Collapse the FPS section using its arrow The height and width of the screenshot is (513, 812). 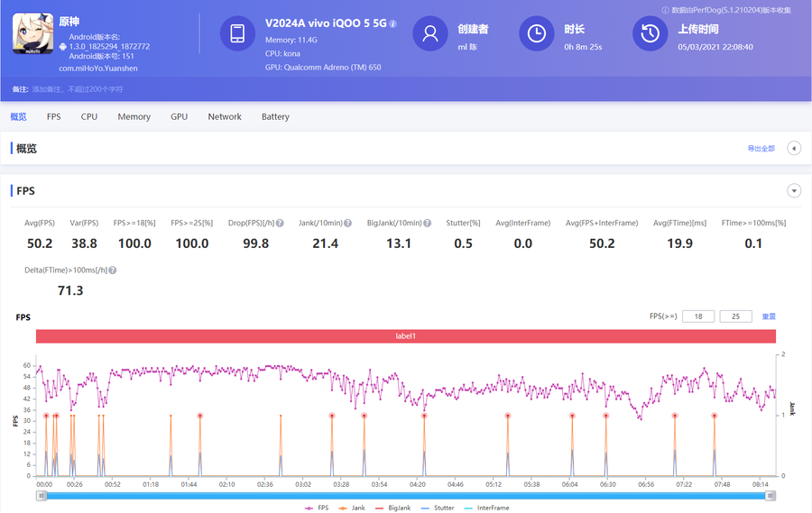point(794,190)
